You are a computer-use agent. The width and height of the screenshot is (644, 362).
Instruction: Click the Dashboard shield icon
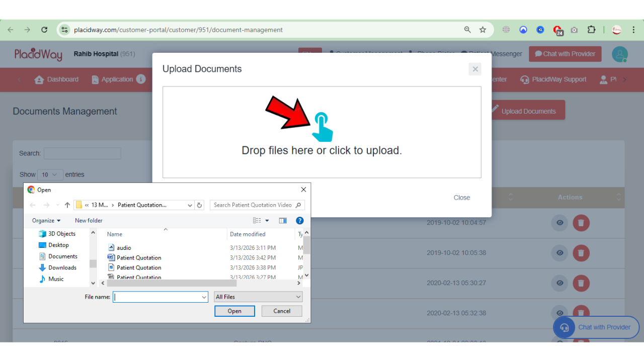(39, 79)
